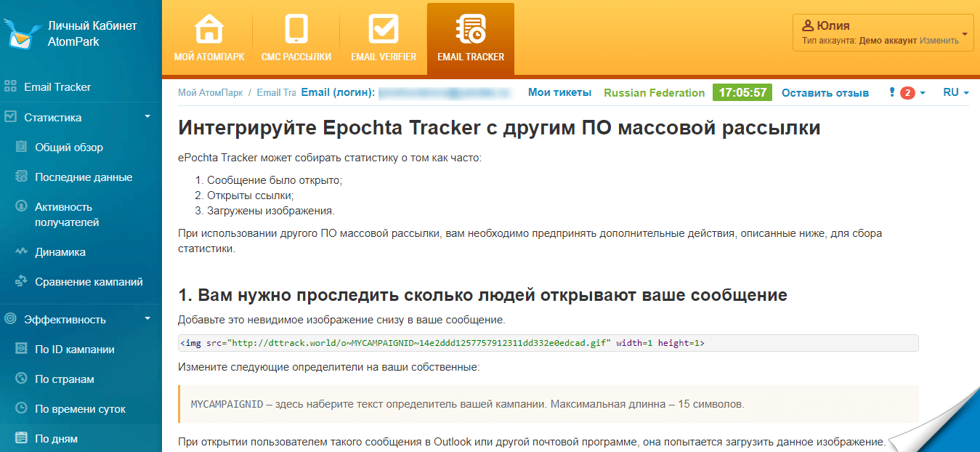Click the Russian Federation country label

point(655,93)
